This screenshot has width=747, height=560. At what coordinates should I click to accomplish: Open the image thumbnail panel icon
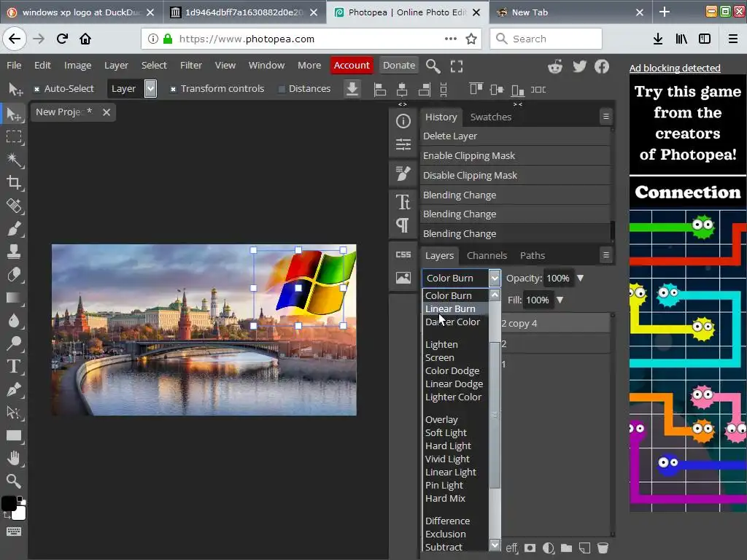[403, 278]
